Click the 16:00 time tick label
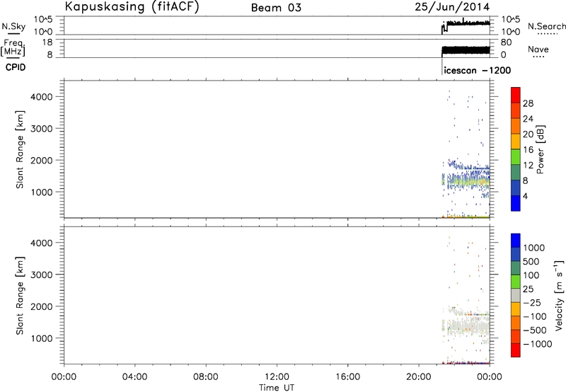This screenshot has height=392, width=566. (x=347, y=377)
